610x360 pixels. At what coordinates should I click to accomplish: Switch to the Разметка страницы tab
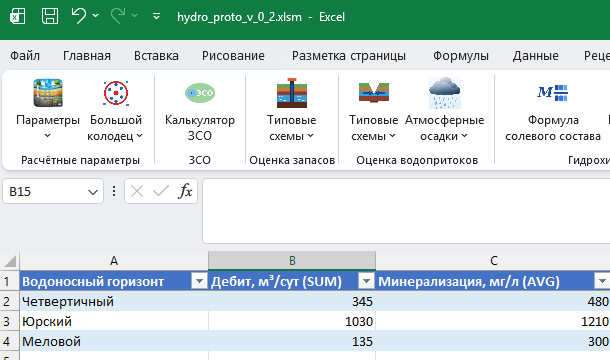(349, 56)
